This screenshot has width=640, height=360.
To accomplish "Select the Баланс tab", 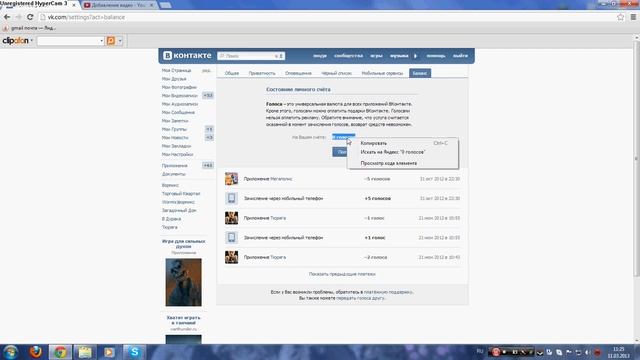I will pos(420,73).
